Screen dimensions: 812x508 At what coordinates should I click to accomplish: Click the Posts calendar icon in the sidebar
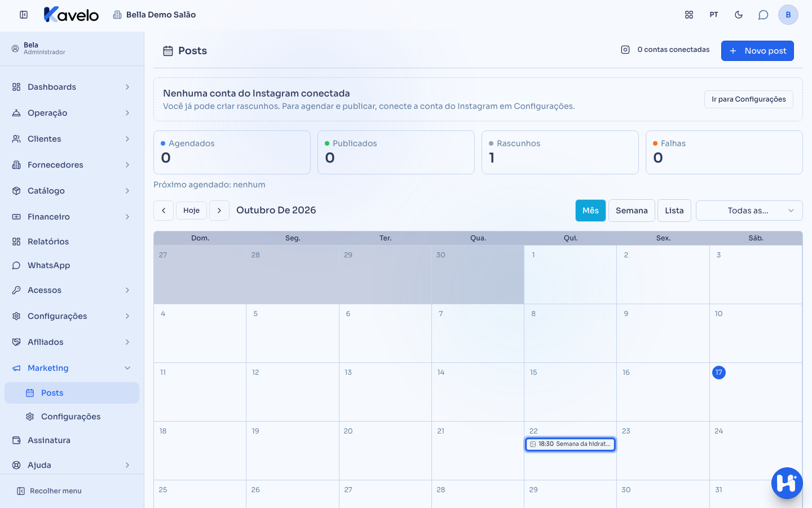[x=30, y=393]
